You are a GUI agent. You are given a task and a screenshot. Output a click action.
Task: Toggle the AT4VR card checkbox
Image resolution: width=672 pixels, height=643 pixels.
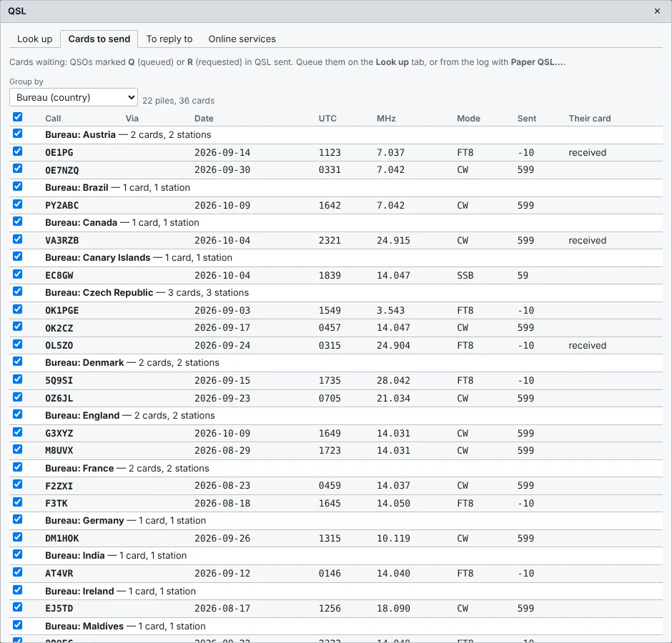pyautogui.click(x=18, y=572)
